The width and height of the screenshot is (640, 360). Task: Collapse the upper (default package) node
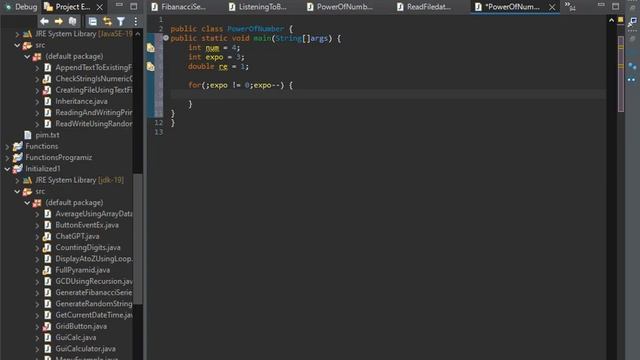27,56
